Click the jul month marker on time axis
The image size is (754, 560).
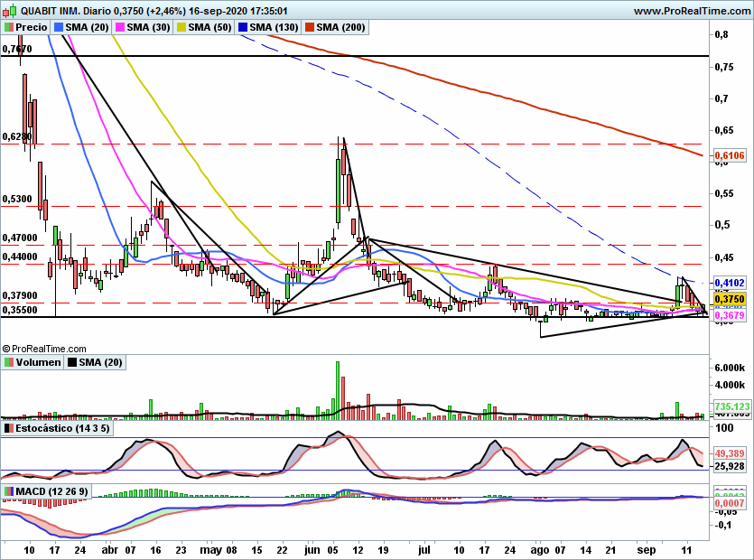[424, 550]
